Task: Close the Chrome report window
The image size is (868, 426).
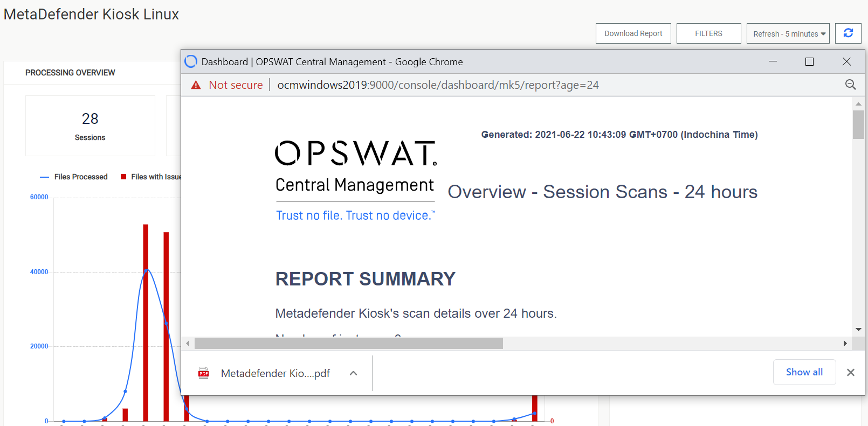Action: 846,61
